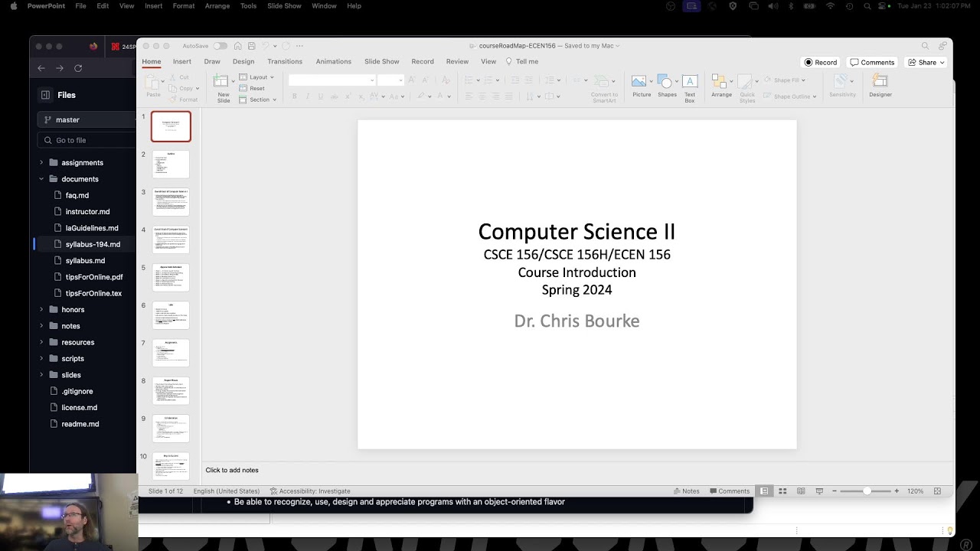This screenshot has height=551, width=980.
Task: Open faq.md file
Action: pos(77,195)
